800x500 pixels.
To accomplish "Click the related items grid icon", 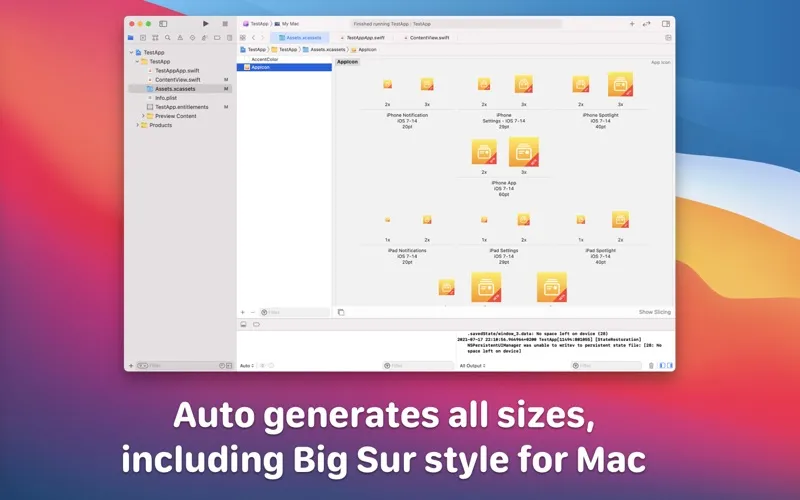I will [x=243, y=38].
